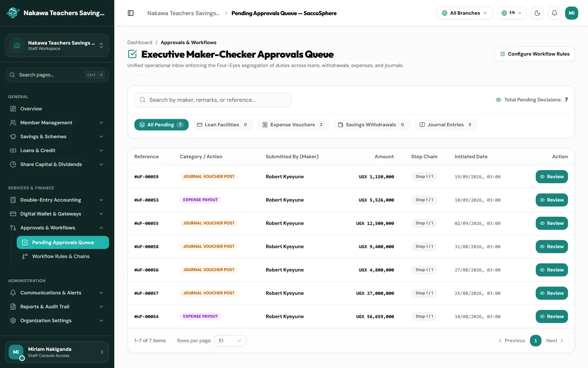Open Miriam Nakiganda profile card

click(x=57, y=352)
